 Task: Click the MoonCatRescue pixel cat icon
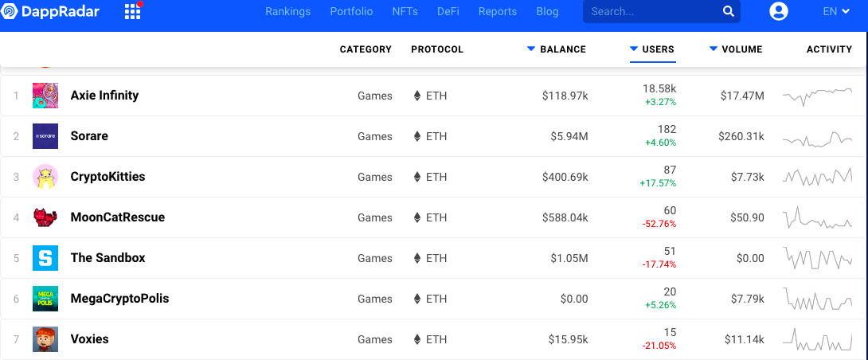pos(45,217)
